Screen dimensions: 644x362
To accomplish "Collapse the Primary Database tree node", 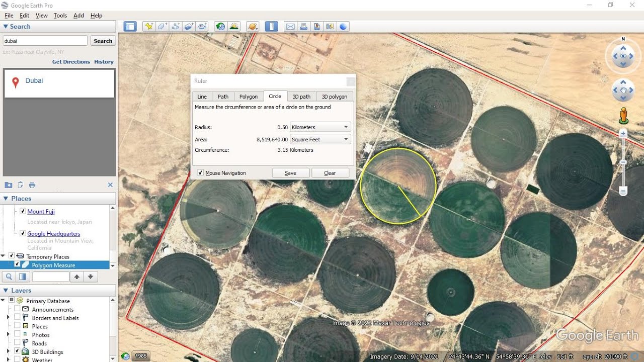I will click(x=4, y=301).
